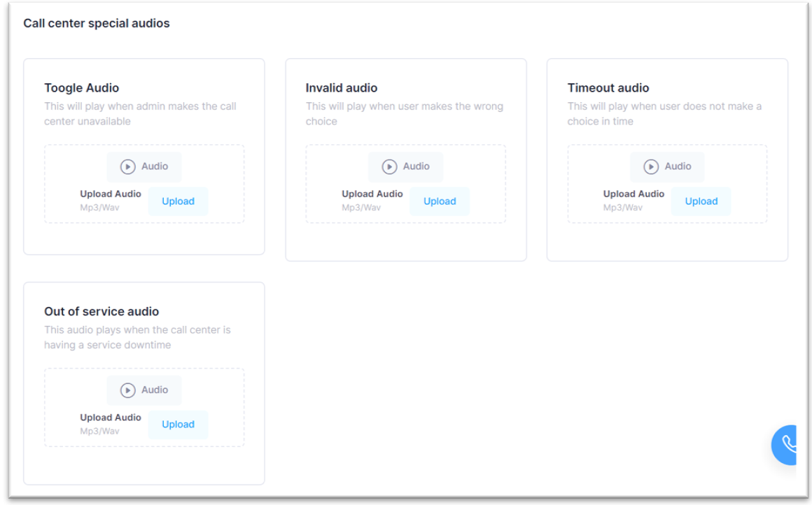The height and width of the screenshot is (505, 812).
Task: Click the Invalid audio card title
Action: tap(342, 88)
